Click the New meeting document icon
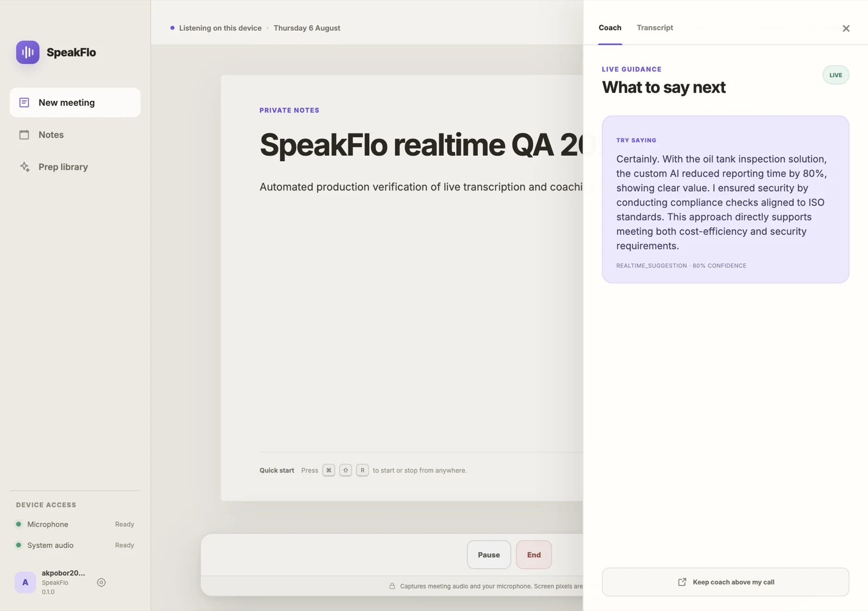868x611 pixels. (24, 103)
